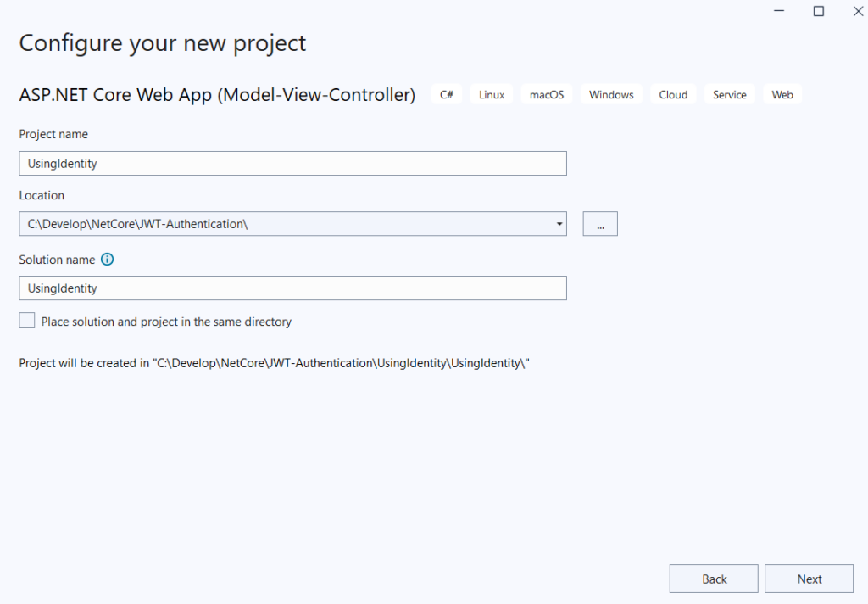
Task: Click the Location path combo box text
Action: tap(280, 224)
